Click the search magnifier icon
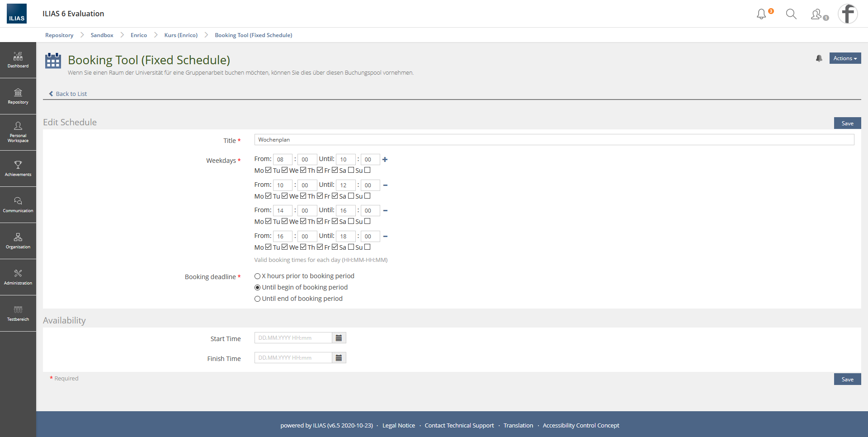 coord(791,14)
